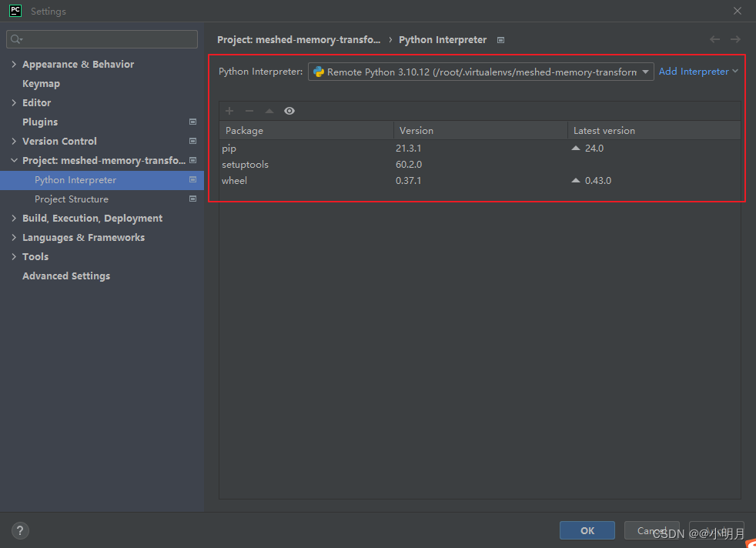This screenshot has height=548, width=756.
Task: Select the setuptools package row
Action: 480,165
